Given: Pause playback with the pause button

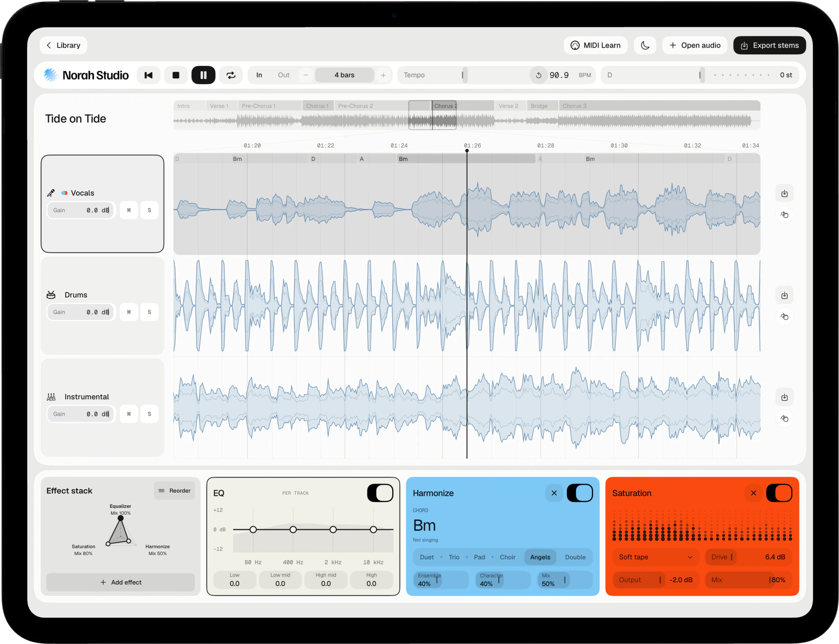Looking at the screenshot, I should tap(203, 75).
